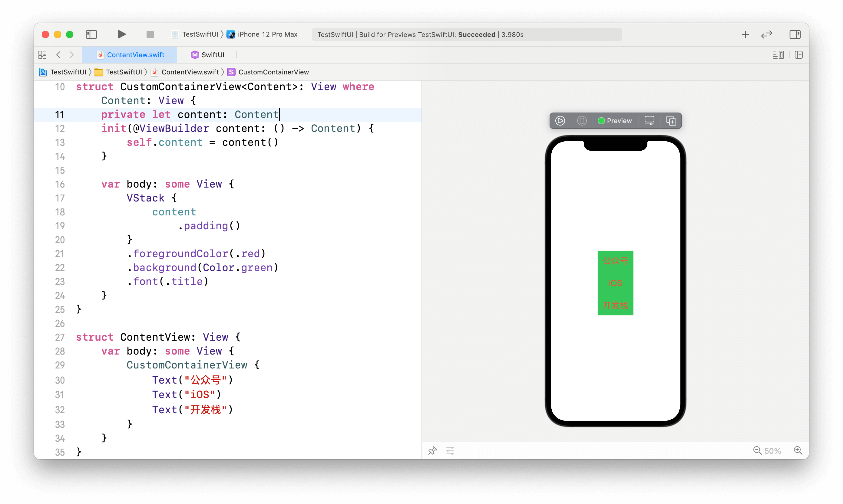
Task: Open the related items grid icon
Action: click(x=42, y=55)
